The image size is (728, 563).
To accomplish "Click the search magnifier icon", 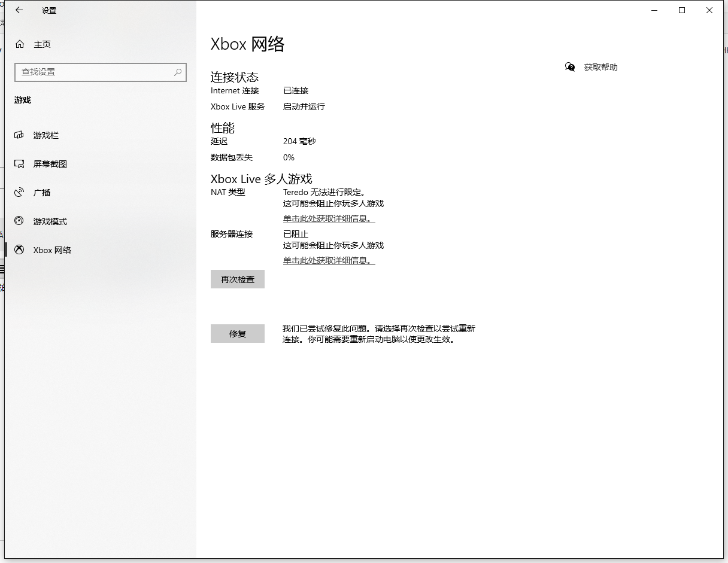I will tap(178, 72).
